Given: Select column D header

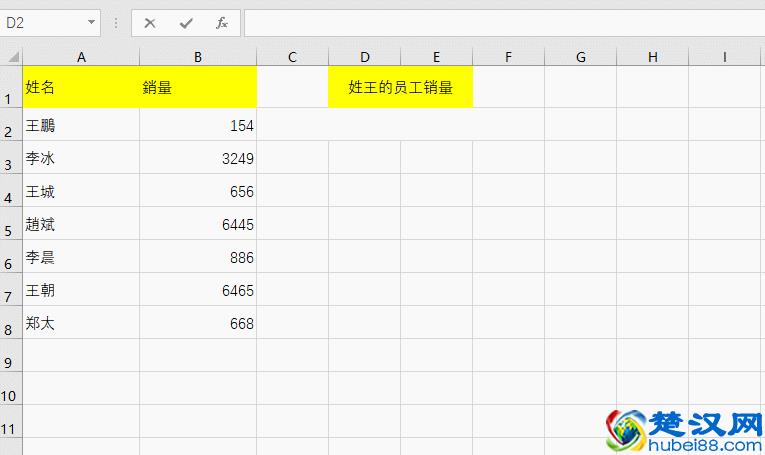Looking at the screenshot, I should [365, 57].
